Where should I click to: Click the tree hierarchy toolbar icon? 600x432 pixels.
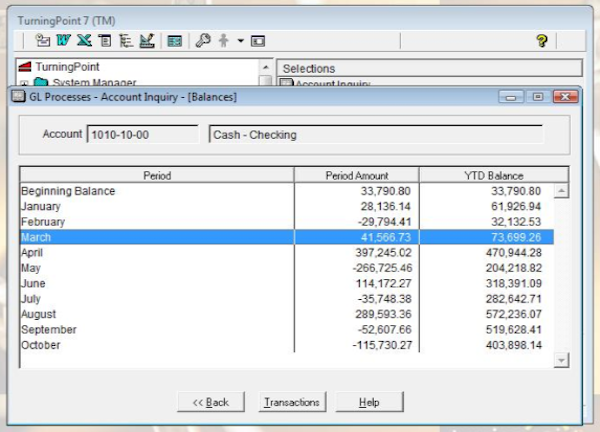[125, 41]
